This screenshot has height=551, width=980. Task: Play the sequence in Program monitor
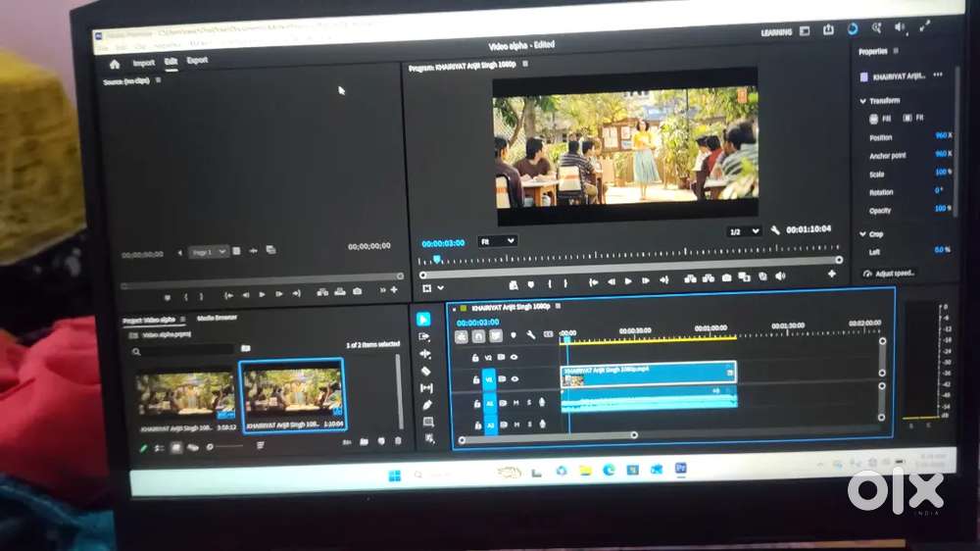(628, 281)
